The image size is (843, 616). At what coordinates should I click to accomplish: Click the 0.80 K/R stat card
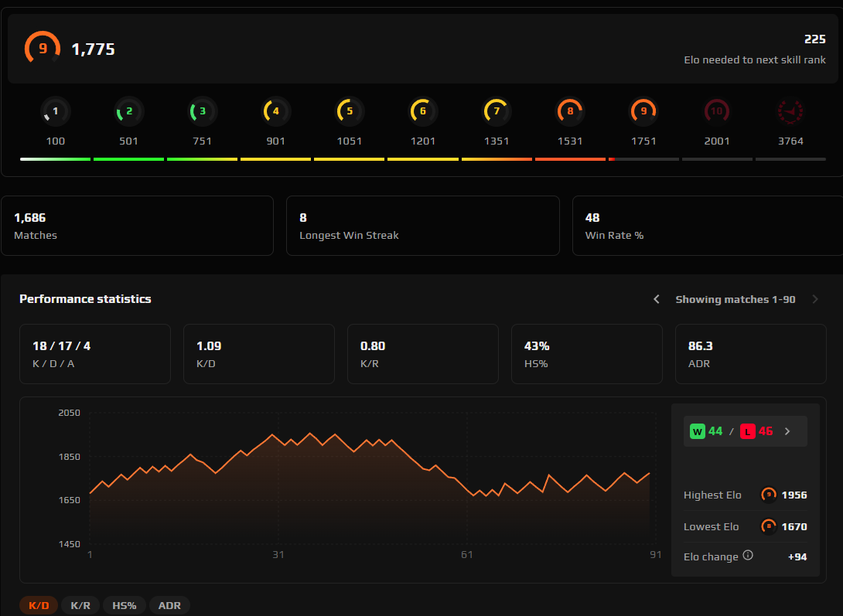(x=423, y=354)
